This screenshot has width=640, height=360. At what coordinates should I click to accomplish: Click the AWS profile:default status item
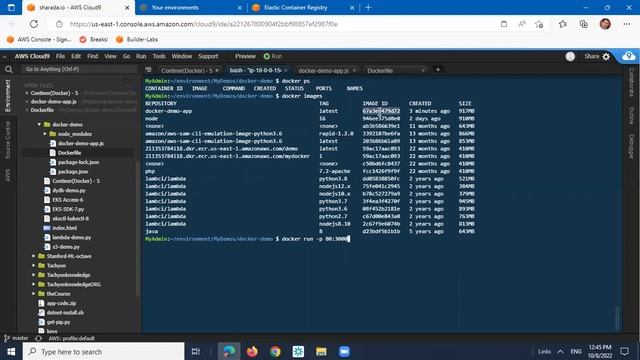tap(71, 338)
